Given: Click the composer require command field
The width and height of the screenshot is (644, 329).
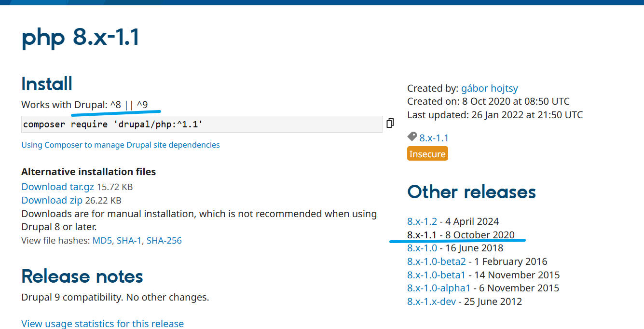Looking at the screenshot, I should [202, 124].
